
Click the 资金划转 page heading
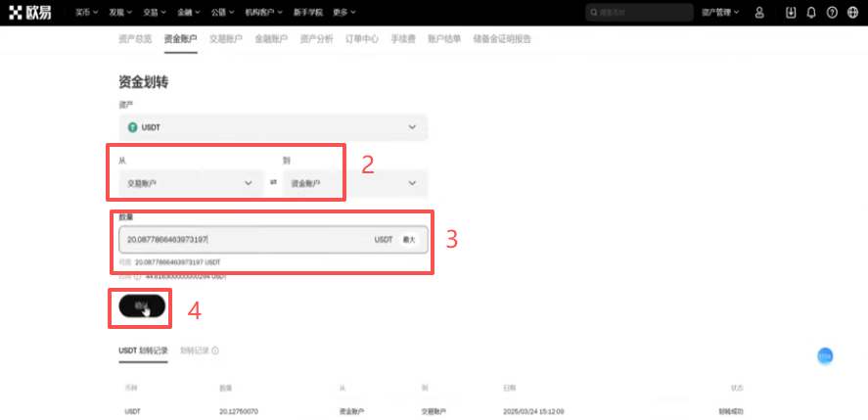point(144,82)
